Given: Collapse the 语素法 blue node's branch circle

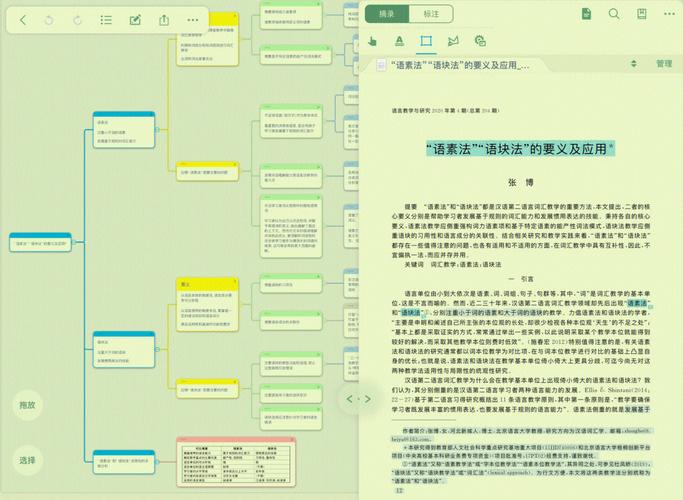Looking at the screenshot, I should point(157,130).
